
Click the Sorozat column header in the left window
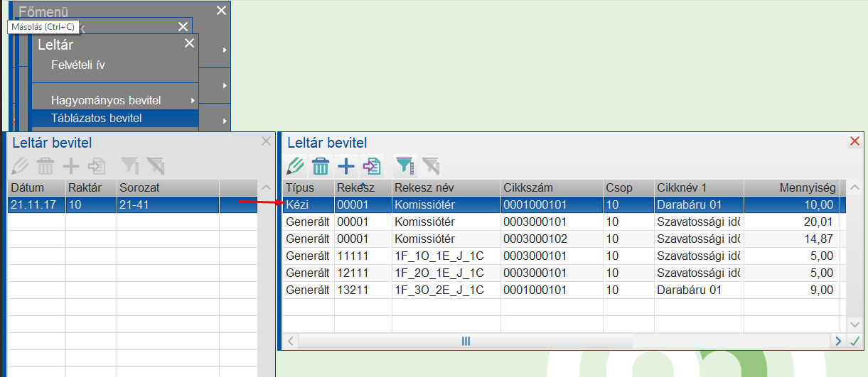pos(168,187)
